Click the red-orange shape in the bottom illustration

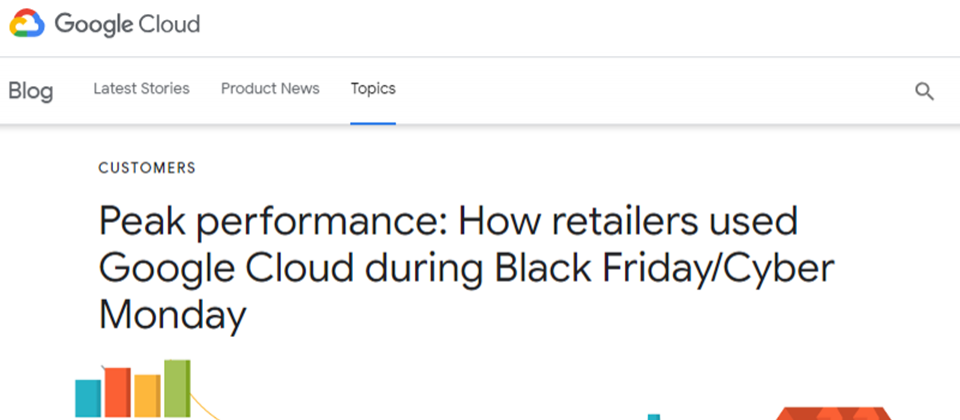coord(833,413)
